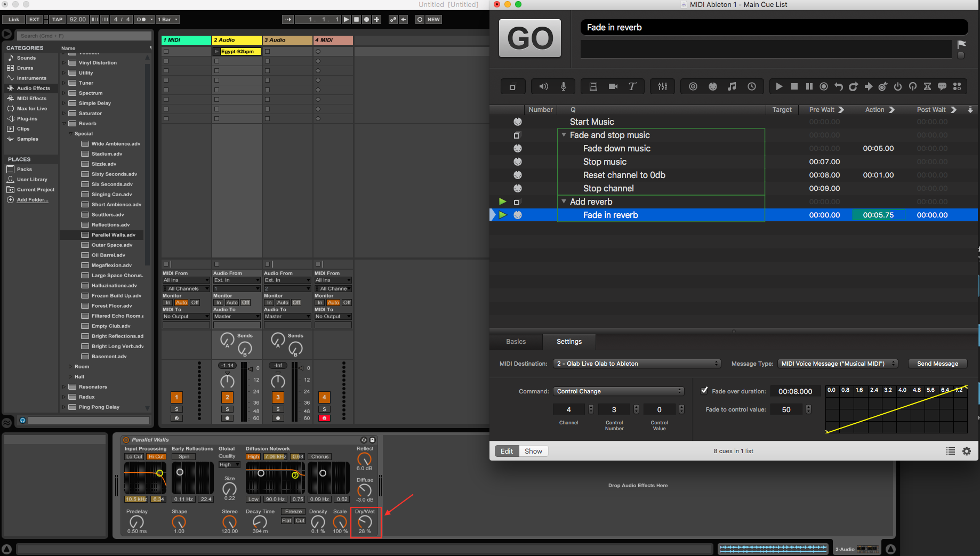Click the text cue icon in toolbar
The height and width of the screenshot is (556, 980).
632,86
